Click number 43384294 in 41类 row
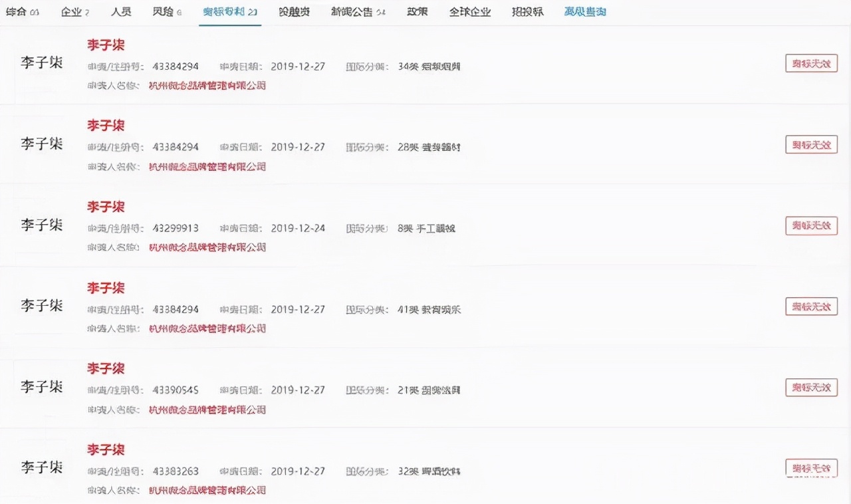This screenshot has width=851, height=504. pos(176,309)
